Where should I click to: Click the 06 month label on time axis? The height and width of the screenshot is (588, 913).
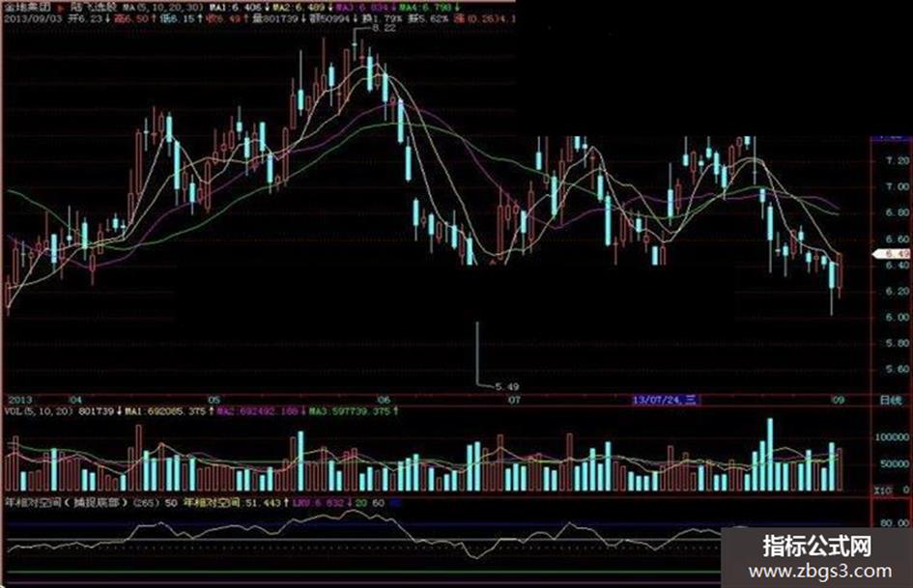384,400
